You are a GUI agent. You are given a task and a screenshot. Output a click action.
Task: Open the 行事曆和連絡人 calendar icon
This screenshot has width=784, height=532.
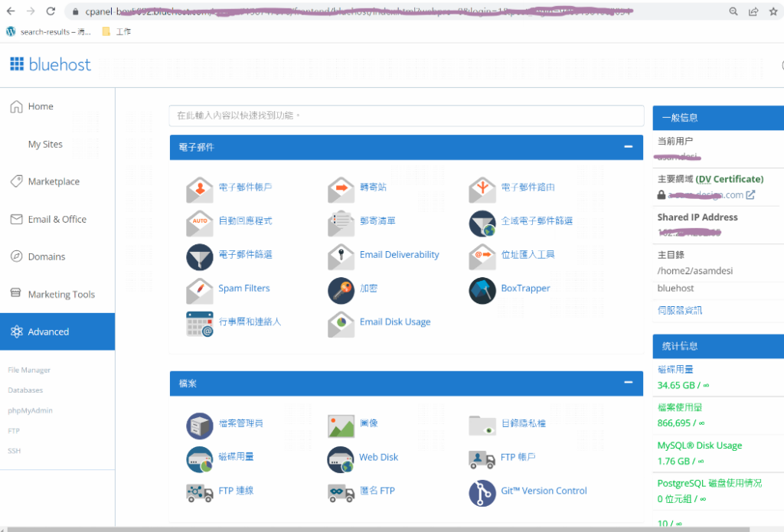click(199, 323)
